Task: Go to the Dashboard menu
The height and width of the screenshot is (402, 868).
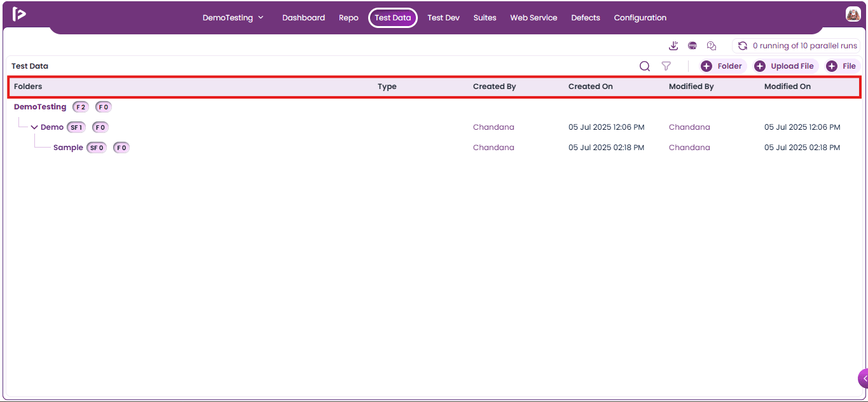Action: (303, 18)
